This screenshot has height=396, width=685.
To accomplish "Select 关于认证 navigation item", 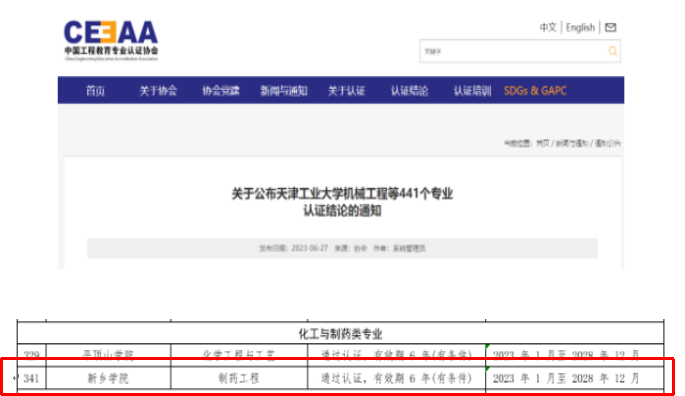I will [346, 91].
